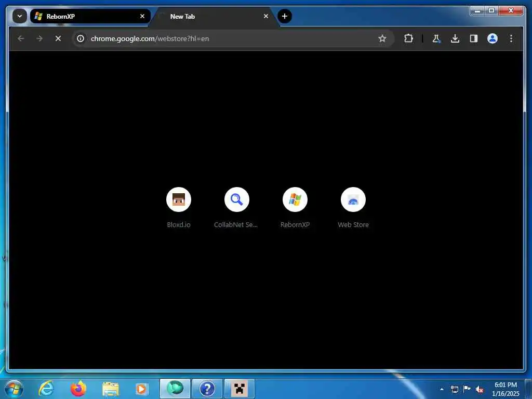Open Chrome Labs flask icon
532x399 pixels.
click(436, 38)
